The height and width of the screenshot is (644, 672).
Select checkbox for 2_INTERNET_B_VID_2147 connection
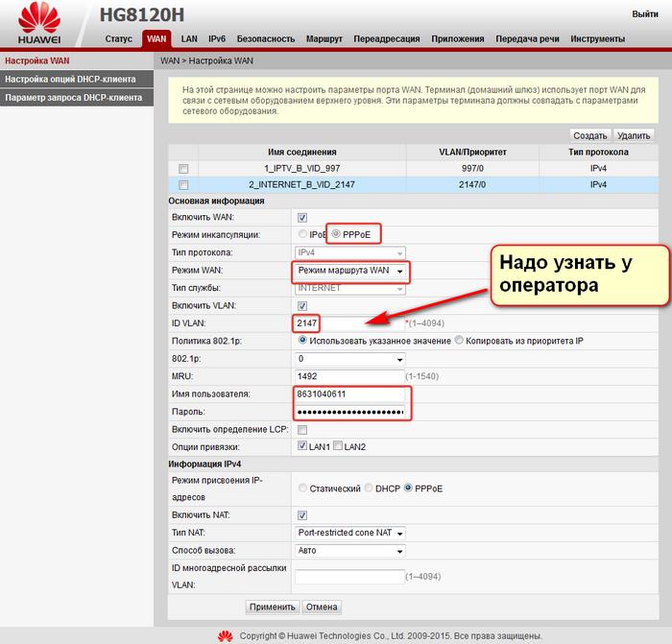click(183, 184)
